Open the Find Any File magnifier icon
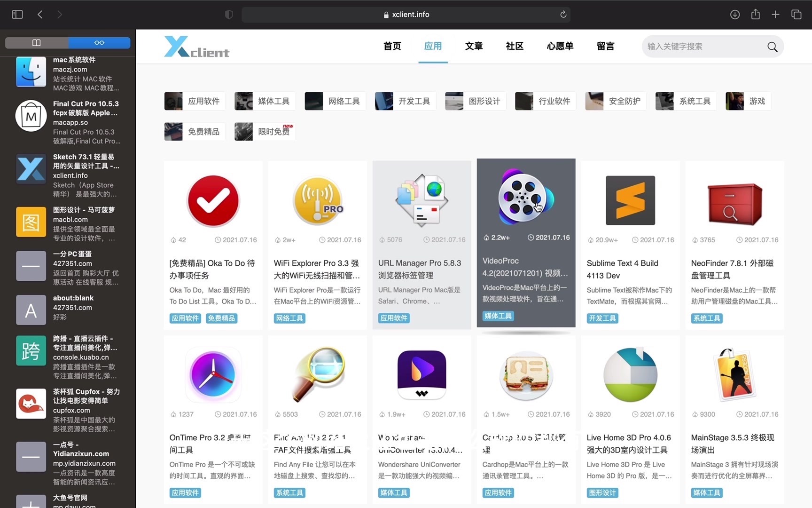 click(318, 374)
